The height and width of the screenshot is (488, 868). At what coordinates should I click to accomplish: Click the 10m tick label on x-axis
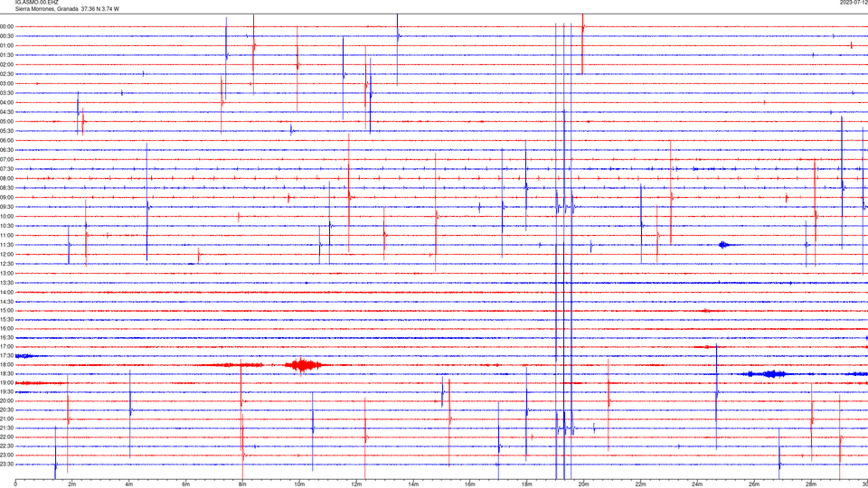[299, 484]
